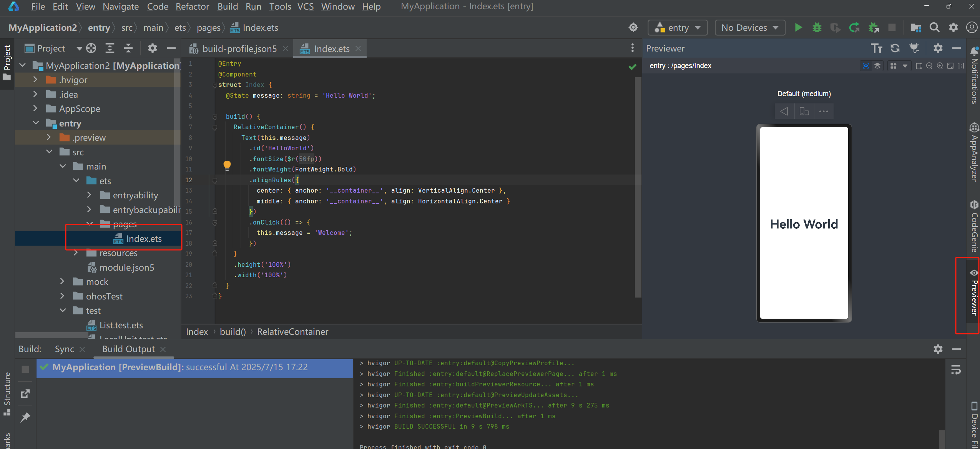Viewport: 980px width, 449px height.
Task: Open module.json5 in project tree
Action: tap(126, 268)
